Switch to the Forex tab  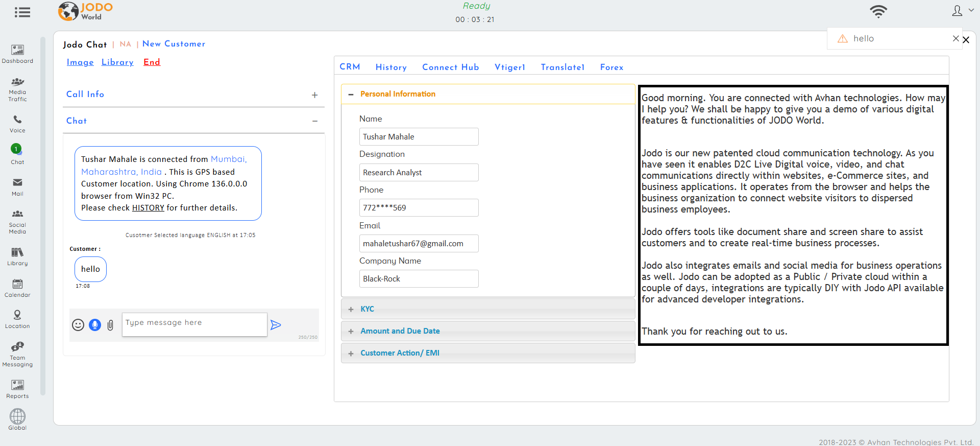[x=611, y=67]
